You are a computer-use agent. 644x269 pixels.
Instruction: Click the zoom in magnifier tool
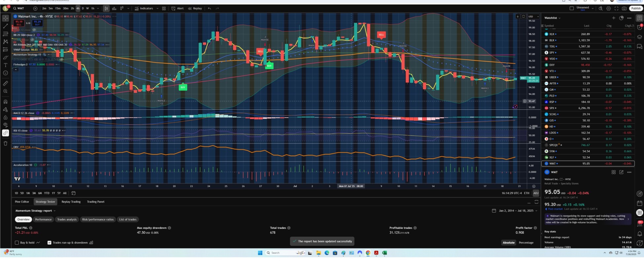coord(5,91)
